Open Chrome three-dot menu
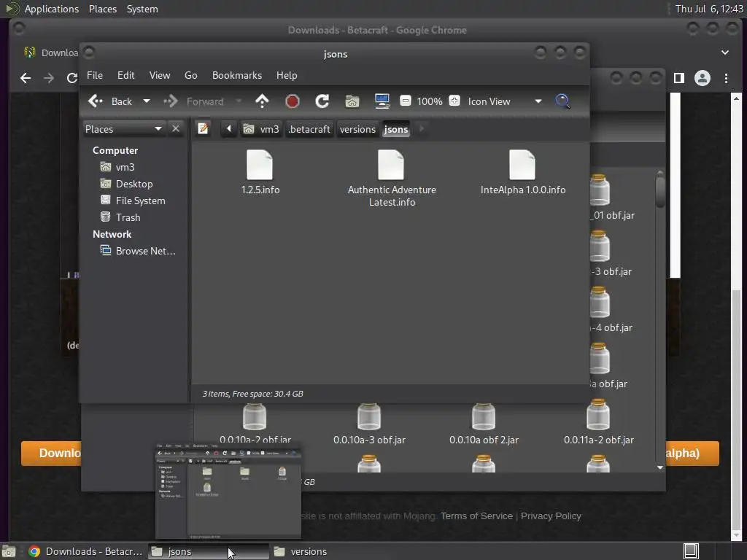747x560 pixels. click(x=726, y=78)
